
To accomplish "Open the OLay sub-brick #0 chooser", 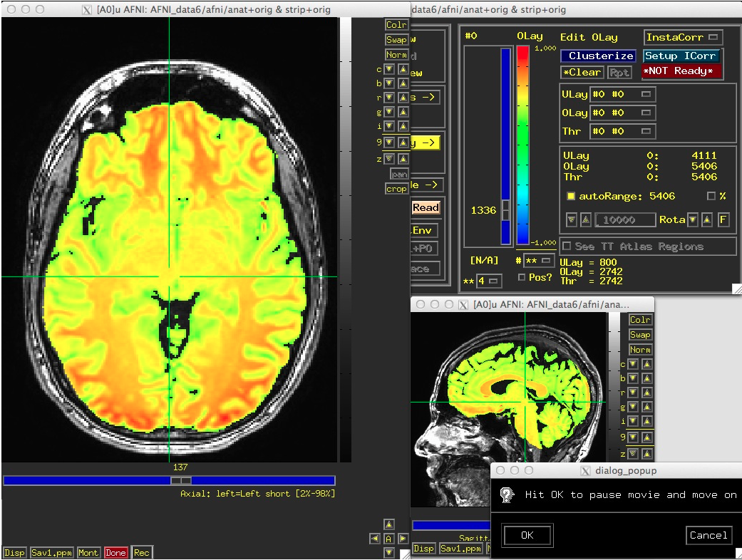I will pos(623,113).
